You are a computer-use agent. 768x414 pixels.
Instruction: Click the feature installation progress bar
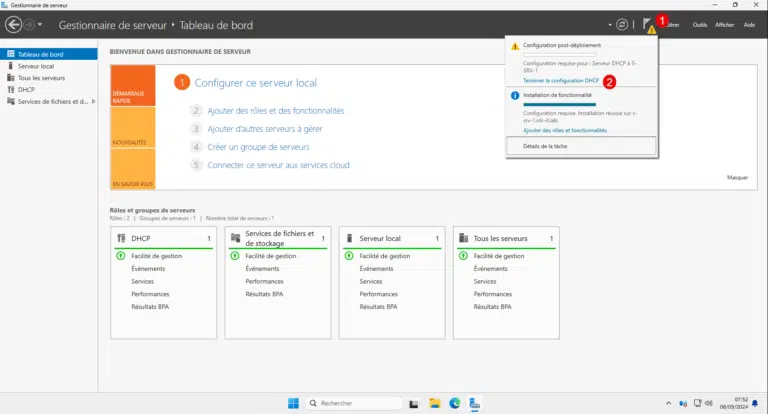559,104
